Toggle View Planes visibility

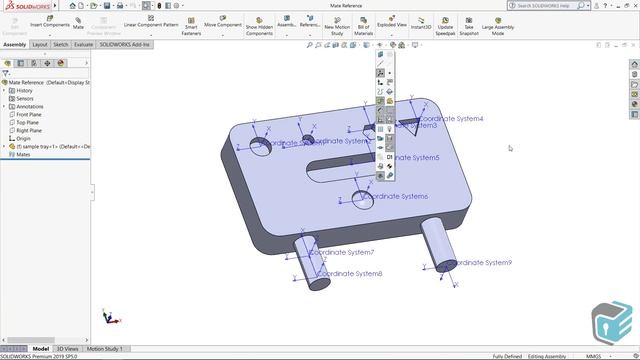point(380,54)
